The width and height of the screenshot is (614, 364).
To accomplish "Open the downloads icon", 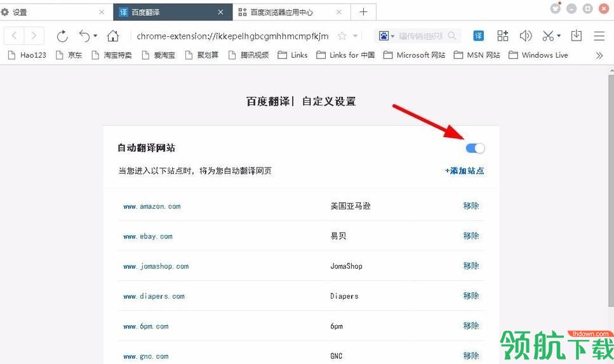I will (577, 36).
